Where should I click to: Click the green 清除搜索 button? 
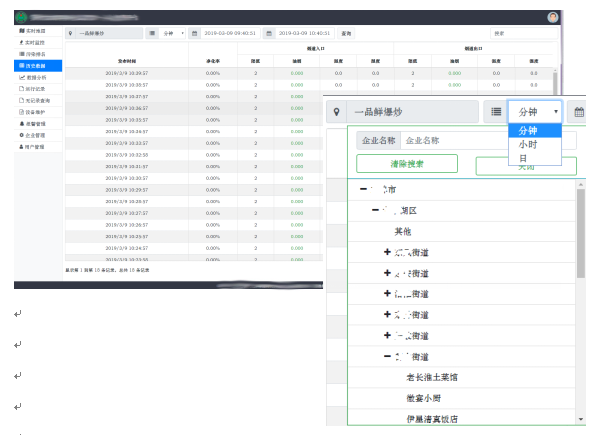pyautogui.click(x=407, y=164)
